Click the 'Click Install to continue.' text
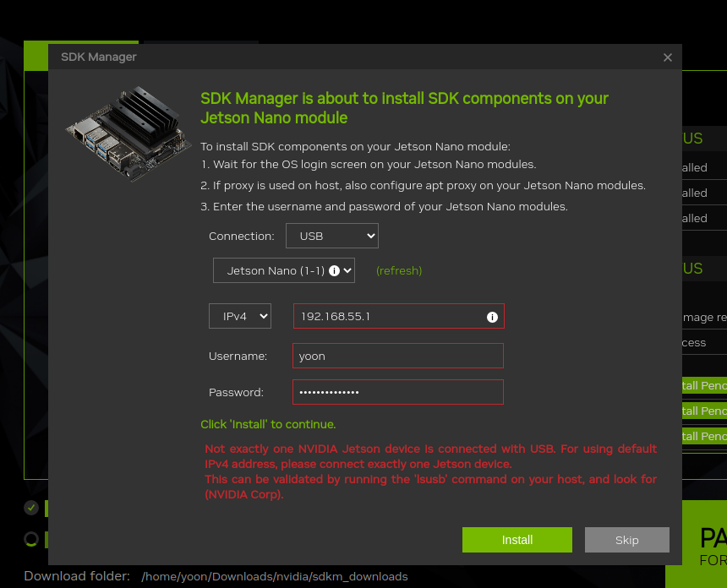 pyautogui.click(x=268, y=424)
